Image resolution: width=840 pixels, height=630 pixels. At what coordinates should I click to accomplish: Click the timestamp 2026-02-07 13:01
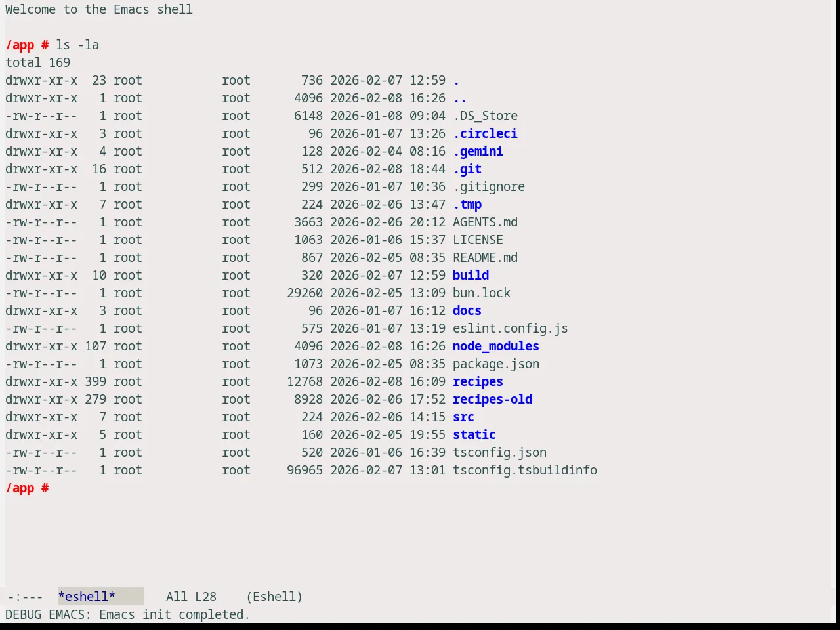(x=388, y=470)
